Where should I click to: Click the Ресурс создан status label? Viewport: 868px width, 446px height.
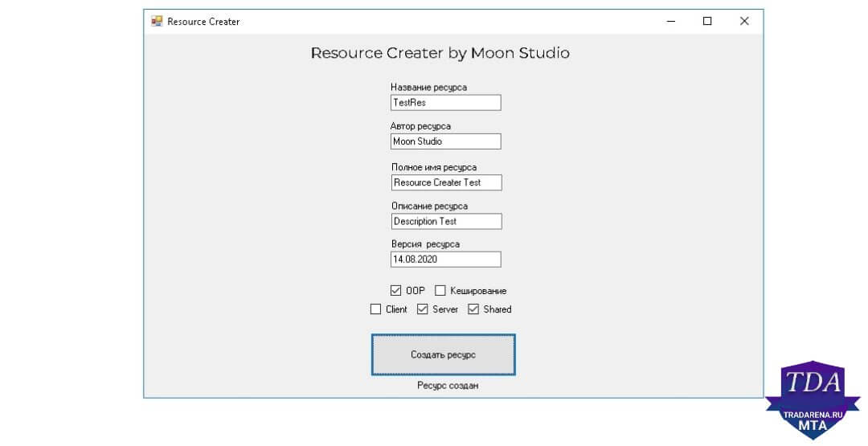[x=448, y=386]
